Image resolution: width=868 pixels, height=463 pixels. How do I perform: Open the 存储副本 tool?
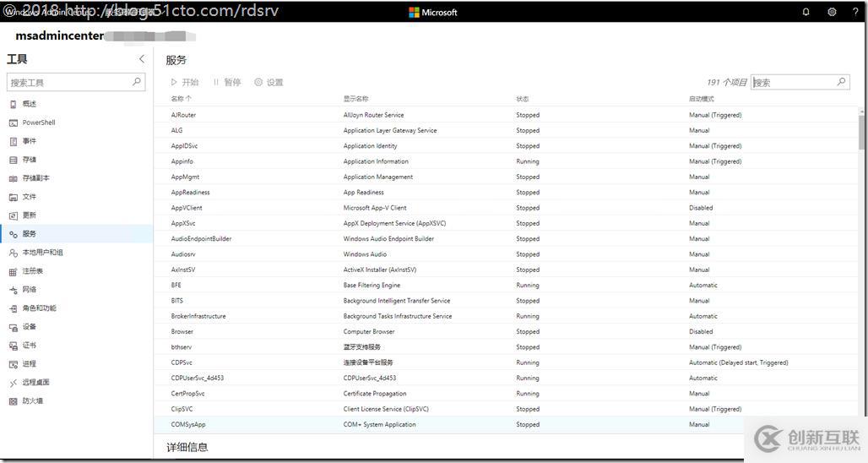(x=77, y=178)
